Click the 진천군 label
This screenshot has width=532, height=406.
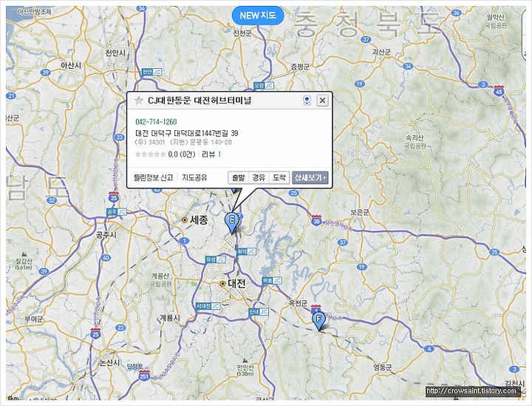242,33
